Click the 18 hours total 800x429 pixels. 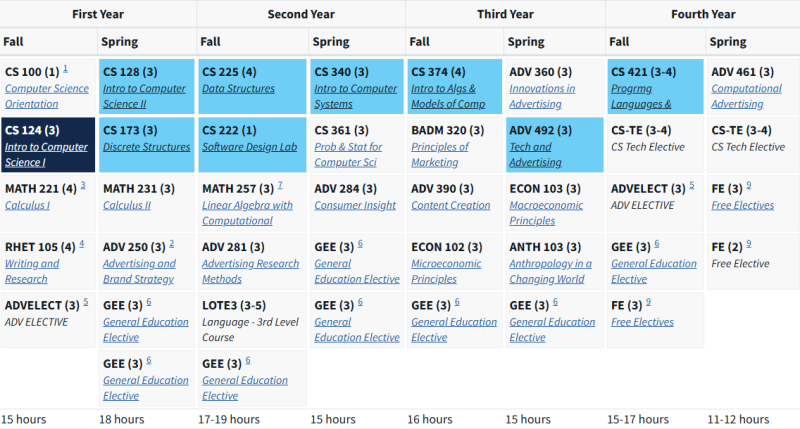coord(121,419)
